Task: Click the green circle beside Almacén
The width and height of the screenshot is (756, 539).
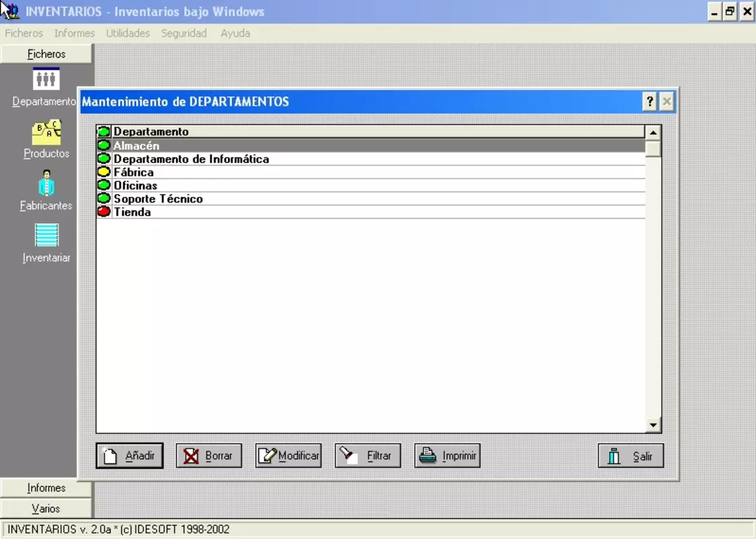Action: [104, 146]
